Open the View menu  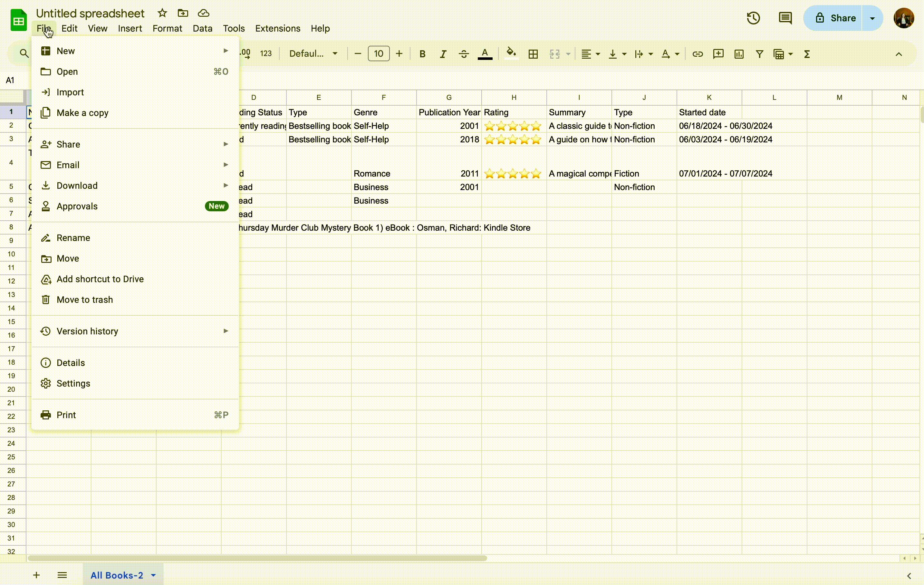(x=98, y=28)
